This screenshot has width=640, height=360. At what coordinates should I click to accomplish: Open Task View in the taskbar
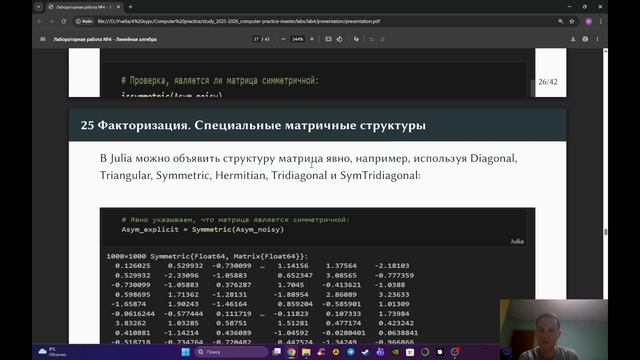point(277,352)
